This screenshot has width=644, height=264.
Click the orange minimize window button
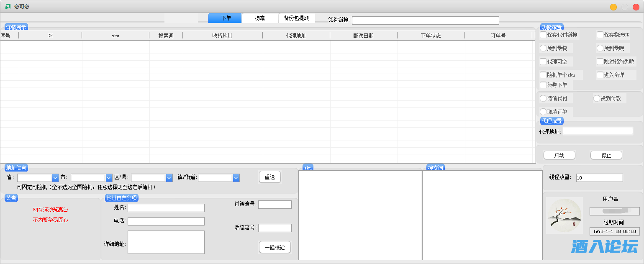tap(613, 7)
